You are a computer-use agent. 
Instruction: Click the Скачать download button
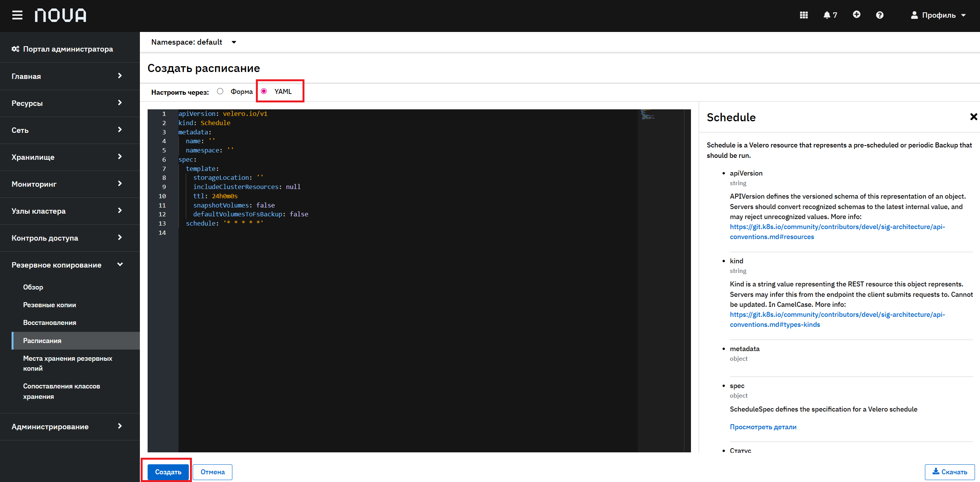click(x=950, y=472)
